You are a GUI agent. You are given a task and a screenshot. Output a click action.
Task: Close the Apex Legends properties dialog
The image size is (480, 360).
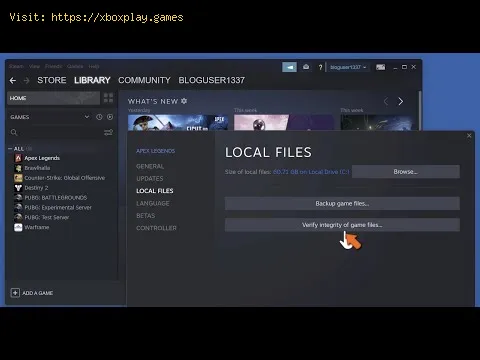[469, 136]
